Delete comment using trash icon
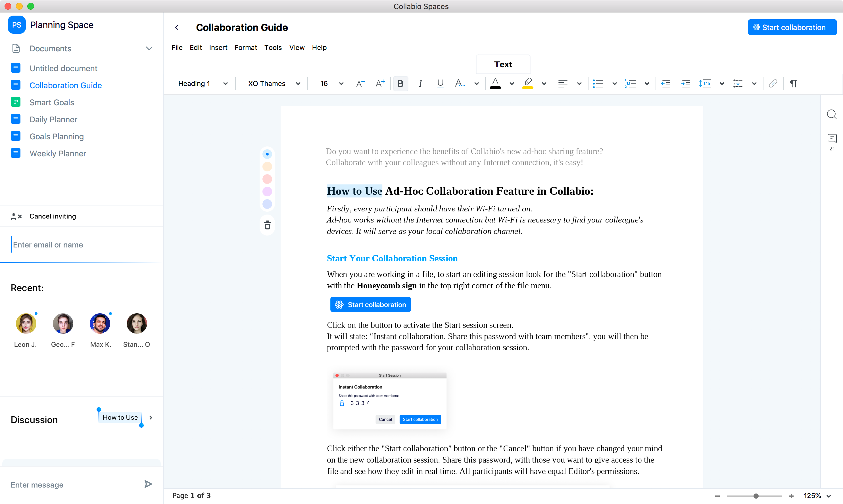Viewport: 843px width, 504px height. pos(267,225)
